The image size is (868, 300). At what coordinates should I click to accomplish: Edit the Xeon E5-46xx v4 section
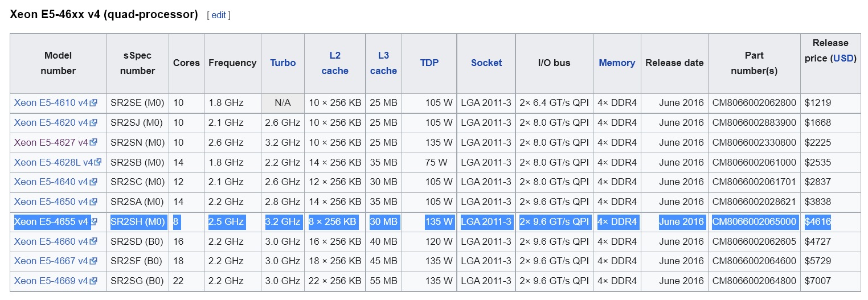219,15
